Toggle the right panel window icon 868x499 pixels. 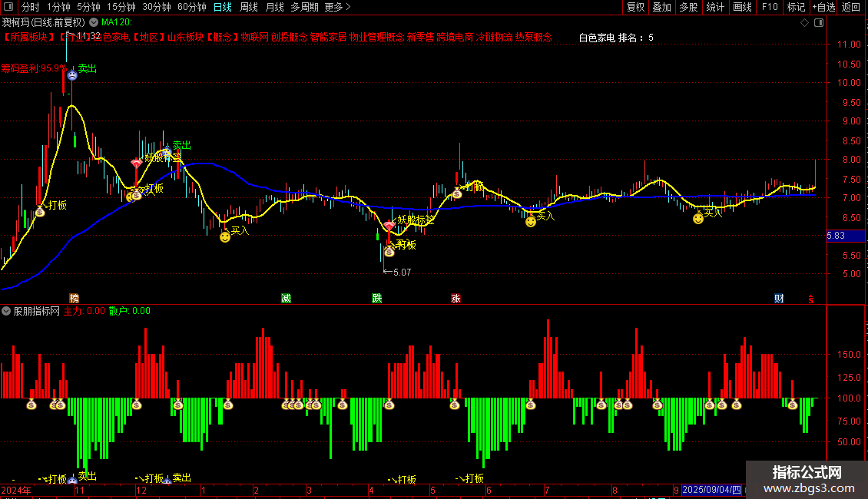[819, 22]
